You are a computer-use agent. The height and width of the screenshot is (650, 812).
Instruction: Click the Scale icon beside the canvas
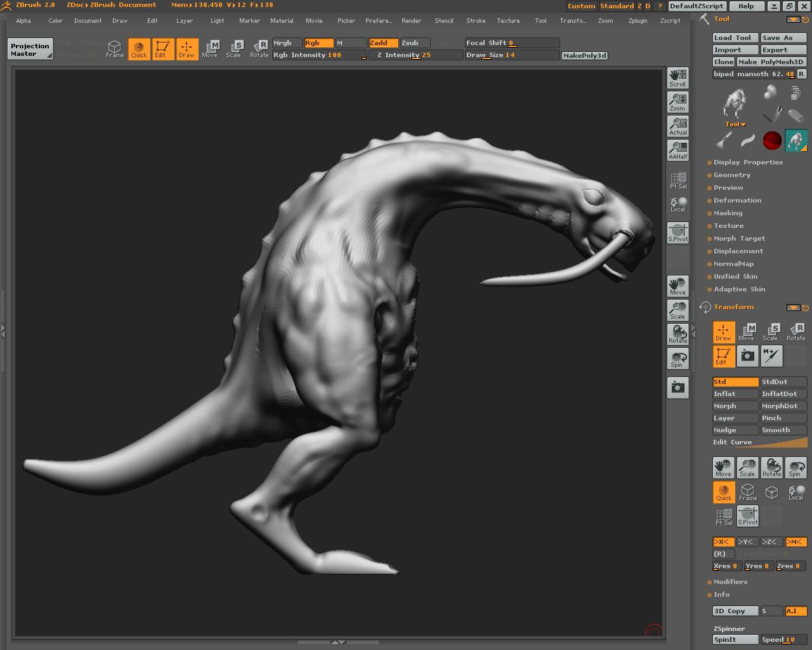point(678,310)
